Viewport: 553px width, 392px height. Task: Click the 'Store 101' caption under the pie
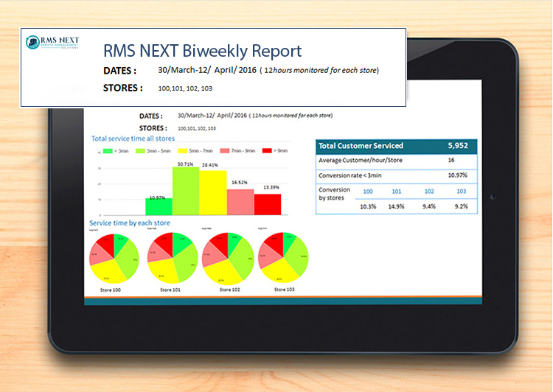(x=170, y=290)
